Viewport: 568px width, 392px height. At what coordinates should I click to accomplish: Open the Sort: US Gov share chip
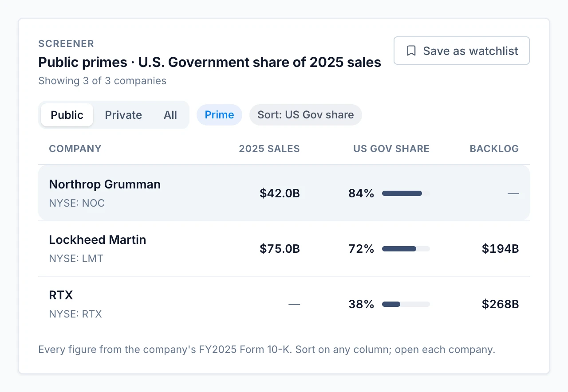pyautogui.click(x=306, y=115)
